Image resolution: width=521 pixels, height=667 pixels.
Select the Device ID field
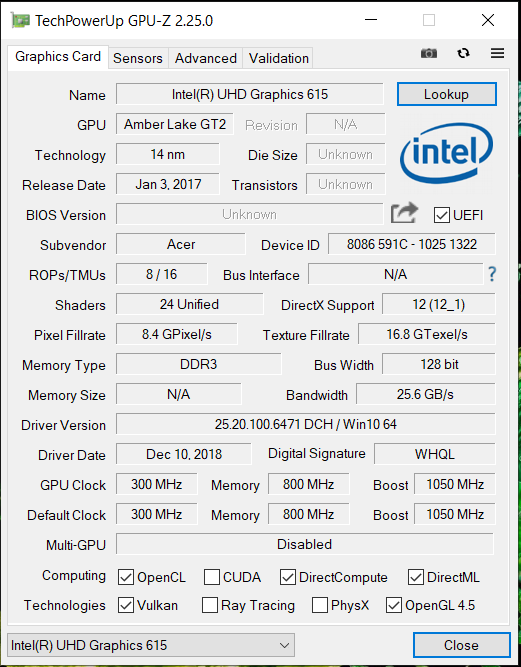point(411,244)
